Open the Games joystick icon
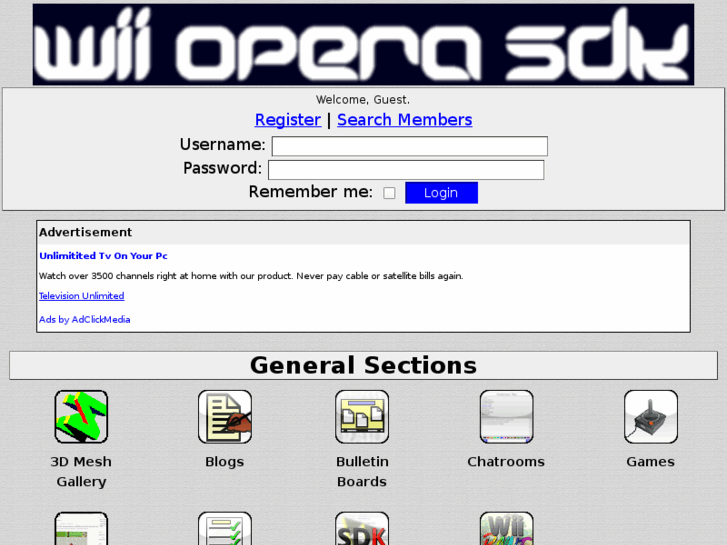Screen dimensions: 727x545 coord(650,417)
